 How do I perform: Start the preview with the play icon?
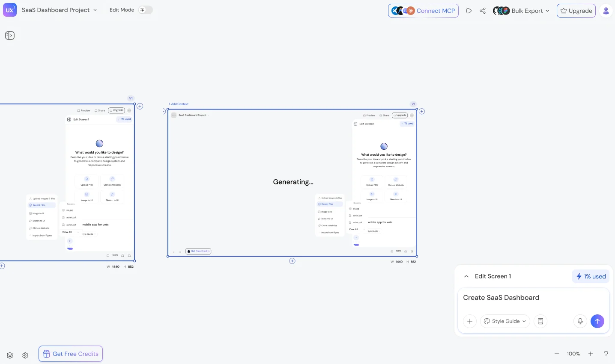[x=469, y=11]
